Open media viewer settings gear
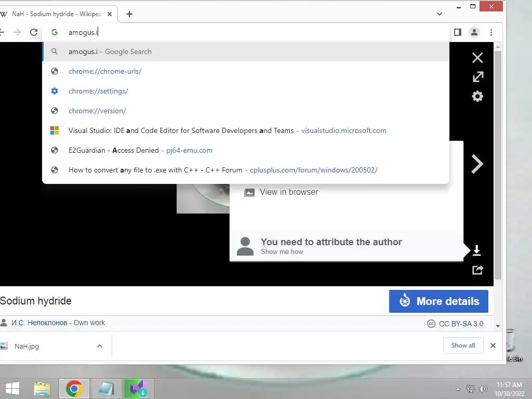This screenshot has width=532, height=399. coord(477,96)
